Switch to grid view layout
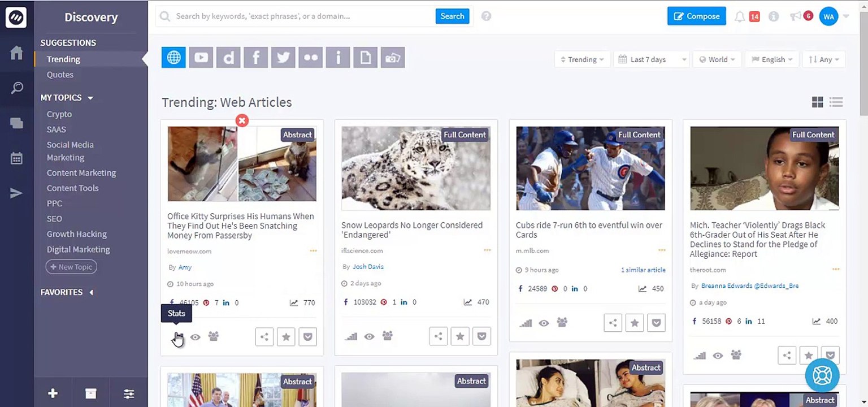 click(x=817, y=102)
